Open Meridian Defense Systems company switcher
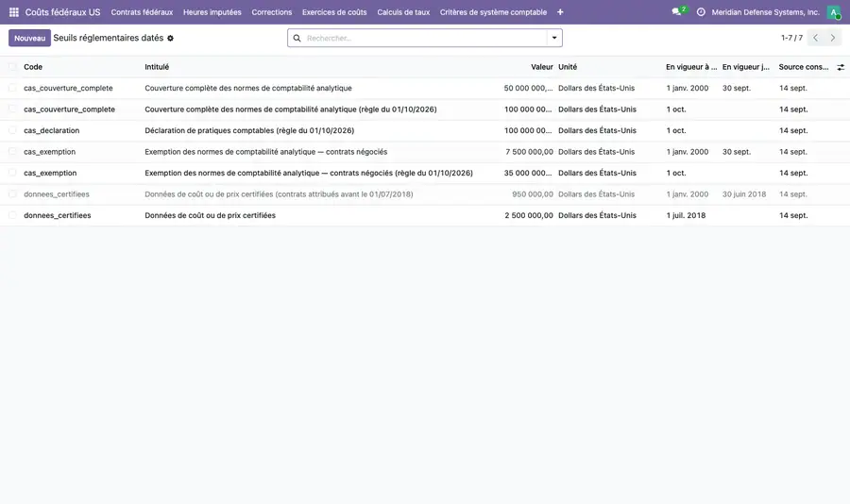This screenshot has width=850, height=504. click(x=765, y=12)
